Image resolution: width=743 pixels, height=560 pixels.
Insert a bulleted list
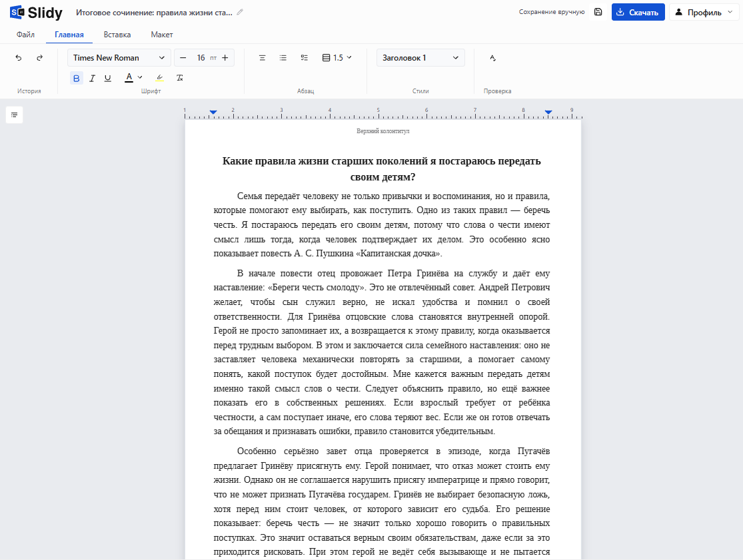pos(283,58)
